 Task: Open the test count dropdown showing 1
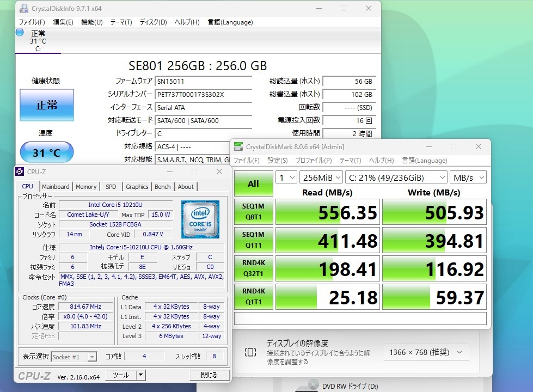click(286, 177)
